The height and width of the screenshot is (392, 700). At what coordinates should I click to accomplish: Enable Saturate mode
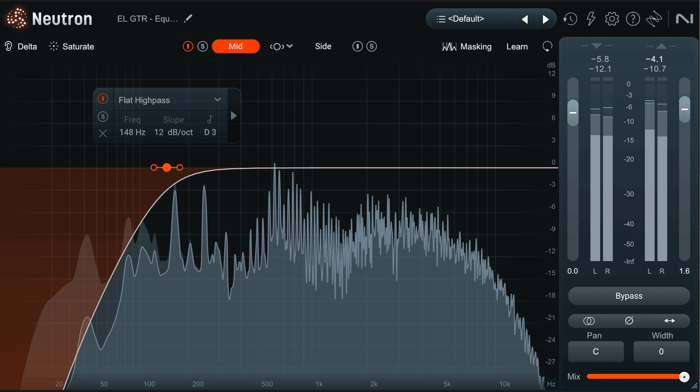[x=72, y=46]
